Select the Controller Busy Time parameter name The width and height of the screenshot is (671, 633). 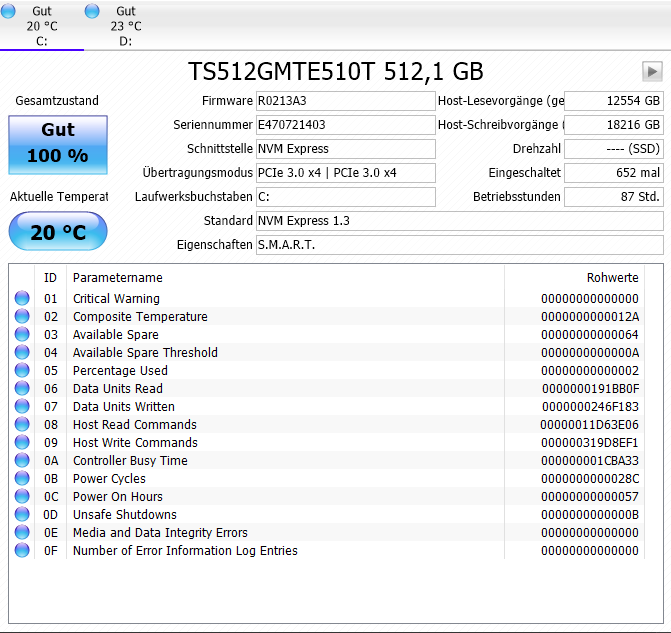pyautogui.click(x=131, y=461)
